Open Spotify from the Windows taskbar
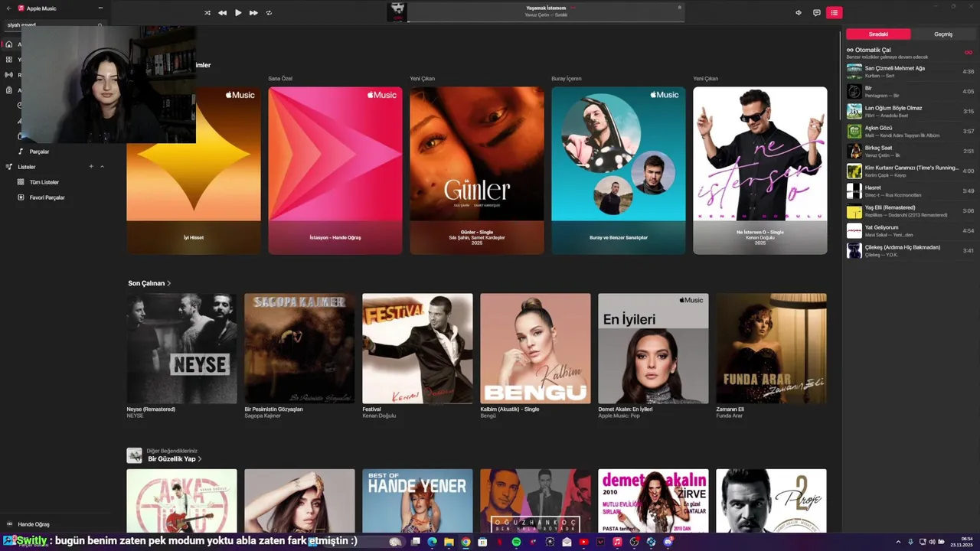This screenshot has height=551, width=980. pos(516,542)
